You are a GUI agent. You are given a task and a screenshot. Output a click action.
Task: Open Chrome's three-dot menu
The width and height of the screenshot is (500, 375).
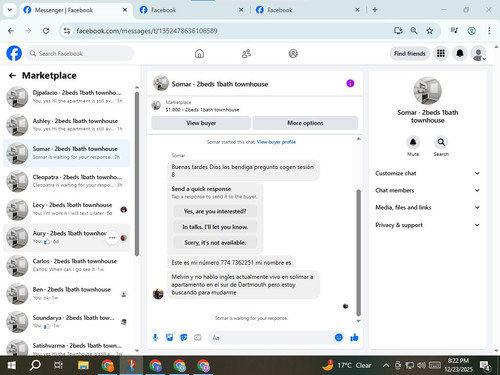[x=489, y=31]
